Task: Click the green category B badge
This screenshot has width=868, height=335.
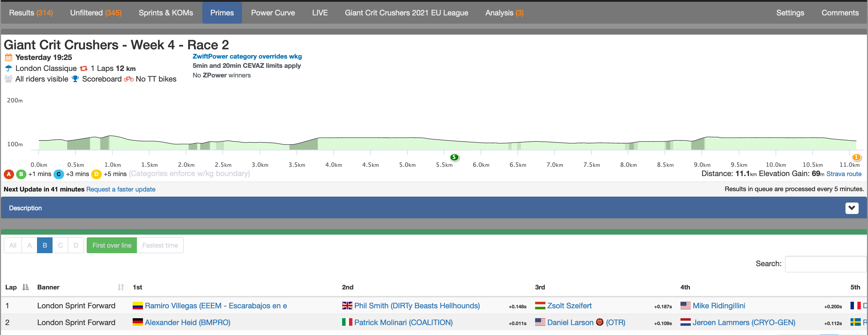Action: (21, 174)
